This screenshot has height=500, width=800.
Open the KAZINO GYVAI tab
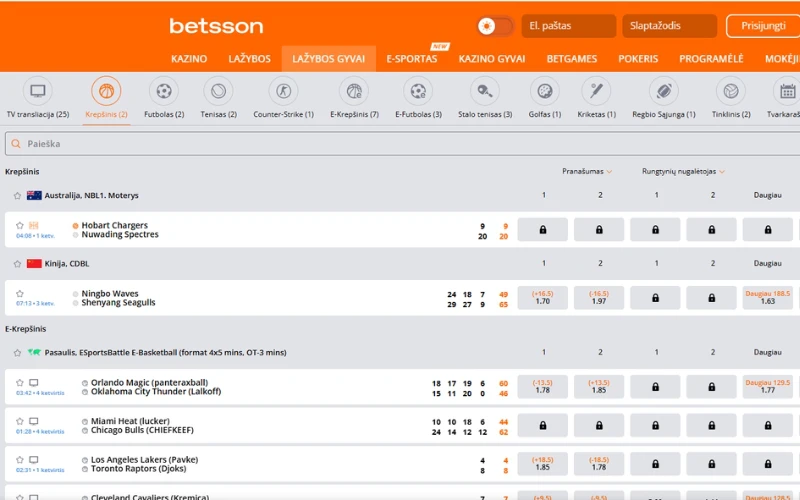pos(492,59)
